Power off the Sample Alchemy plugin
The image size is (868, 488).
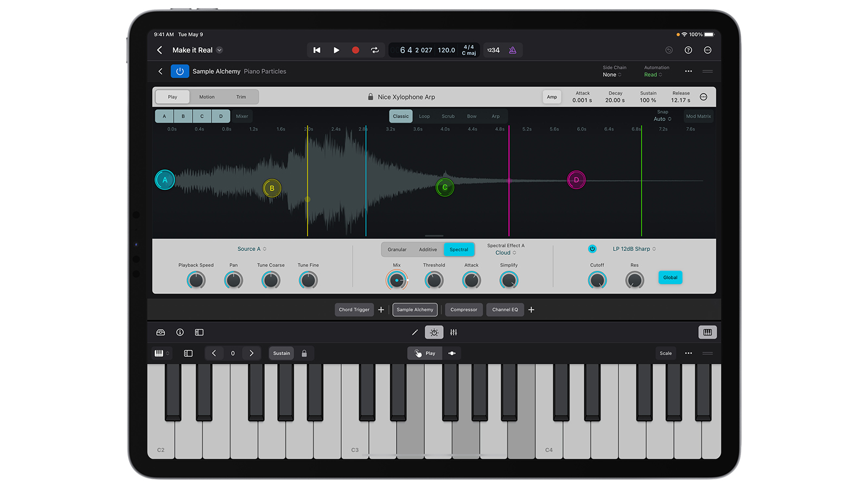[x=180, y=71]
